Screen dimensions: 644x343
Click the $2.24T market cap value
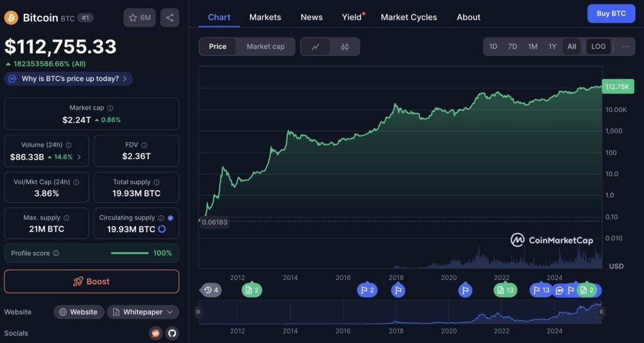[77, 120]
